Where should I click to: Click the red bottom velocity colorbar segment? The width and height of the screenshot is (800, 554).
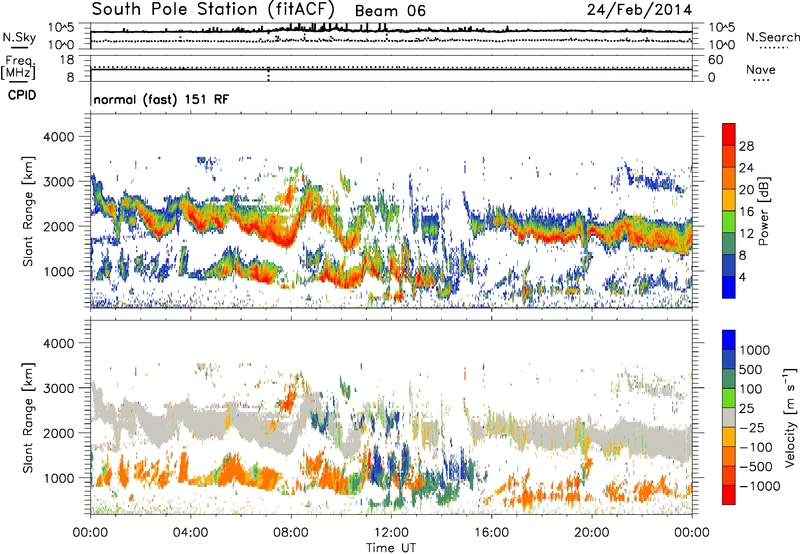pos(729,495)
